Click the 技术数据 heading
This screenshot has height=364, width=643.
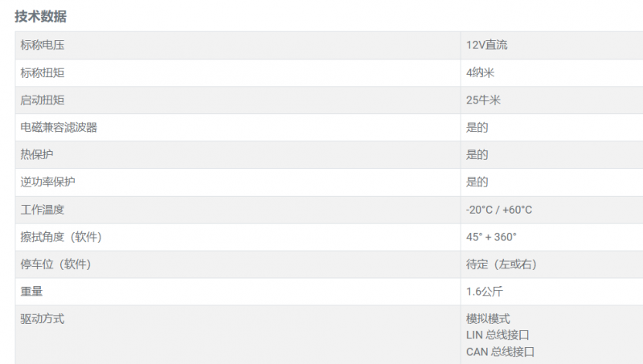(41, 16)
